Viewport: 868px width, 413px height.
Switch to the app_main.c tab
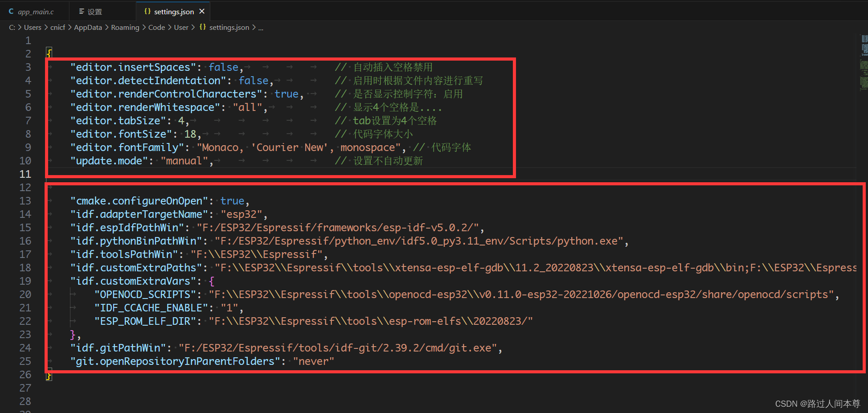pos(35,11)
